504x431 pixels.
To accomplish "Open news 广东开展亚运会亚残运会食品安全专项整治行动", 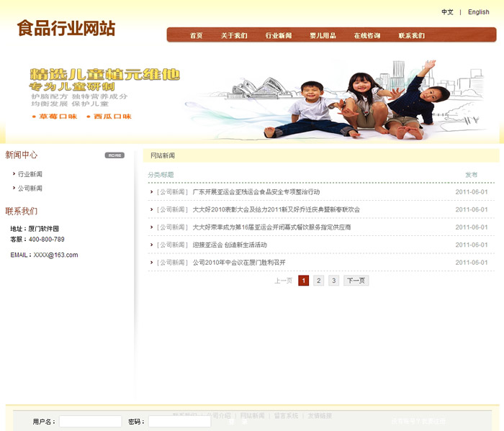I will 256,191.
